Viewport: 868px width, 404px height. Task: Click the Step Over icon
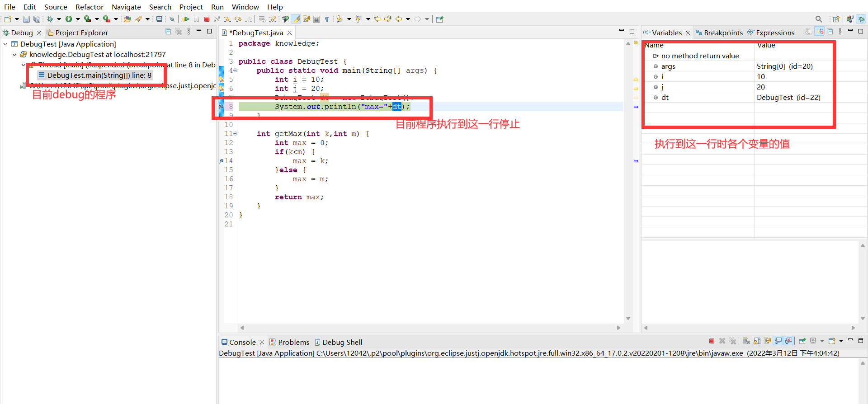point(238,19)
